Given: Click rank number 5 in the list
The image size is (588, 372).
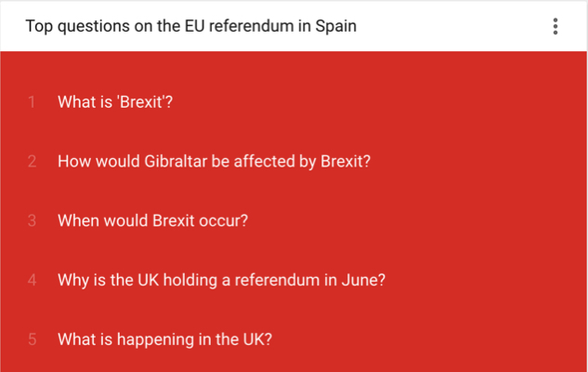Looking at the screenshot, I should click(x=32, y=339).
